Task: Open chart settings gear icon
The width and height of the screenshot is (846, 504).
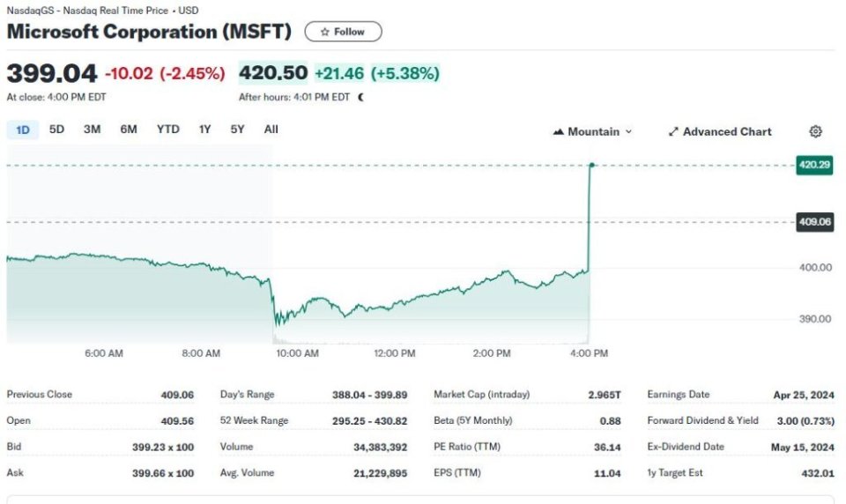Action: 815,131
